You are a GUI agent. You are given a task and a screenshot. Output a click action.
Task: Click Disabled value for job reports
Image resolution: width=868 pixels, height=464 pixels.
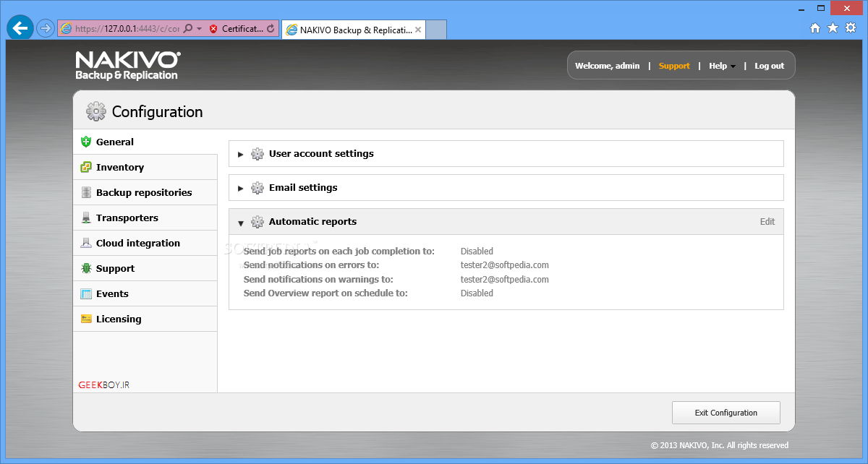click(477, 252)
